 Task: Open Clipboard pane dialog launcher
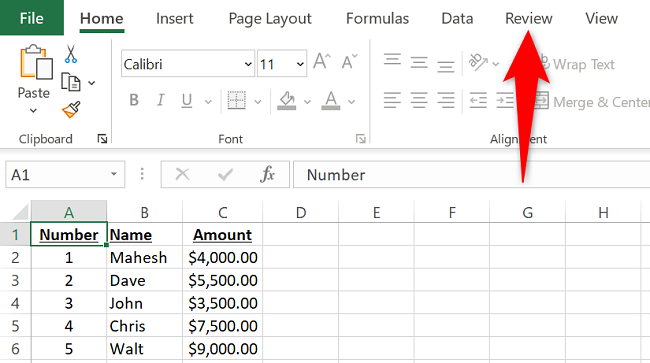point(102,139)
